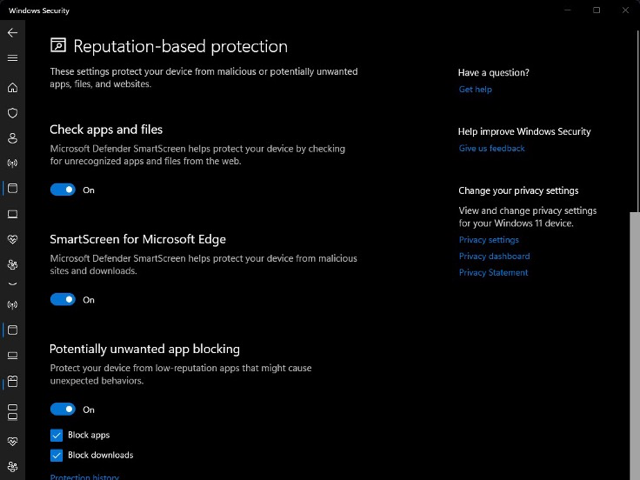
Task: Open the Privacy Statement link
Action: tap(493, 273)
